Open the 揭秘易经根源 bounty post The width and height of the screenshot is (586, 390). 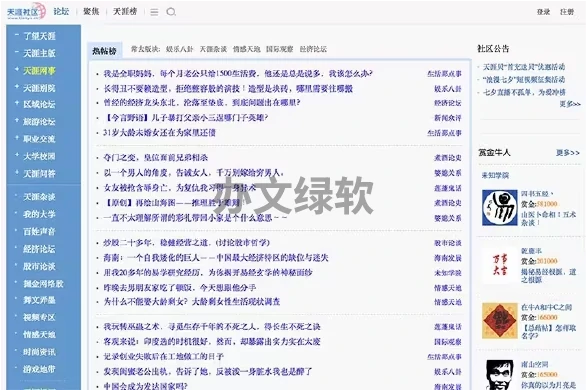click(548, 276)
